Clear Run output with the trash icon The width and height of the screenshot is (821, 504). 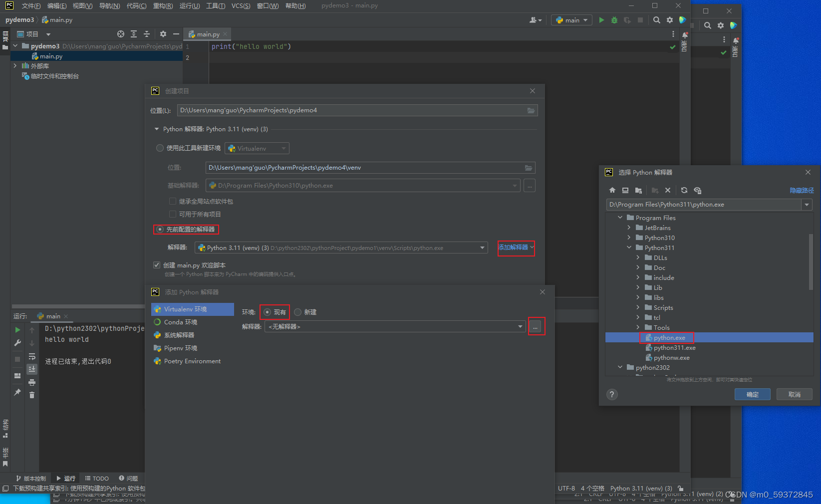(x=32, y=395)
